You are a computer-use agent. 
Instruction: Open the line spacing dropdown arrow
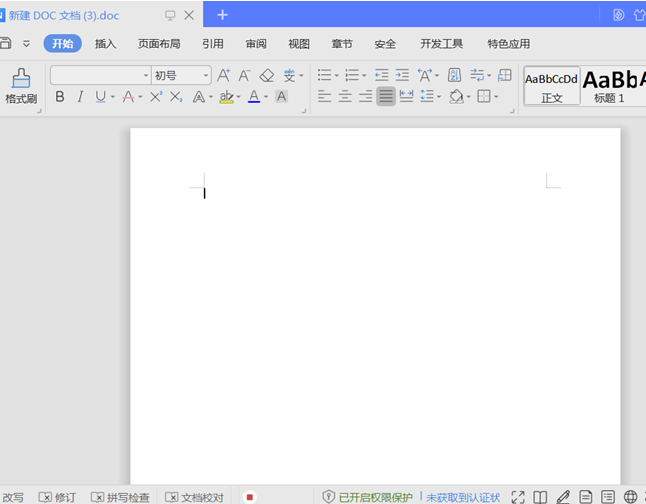[x=439, y=97]
